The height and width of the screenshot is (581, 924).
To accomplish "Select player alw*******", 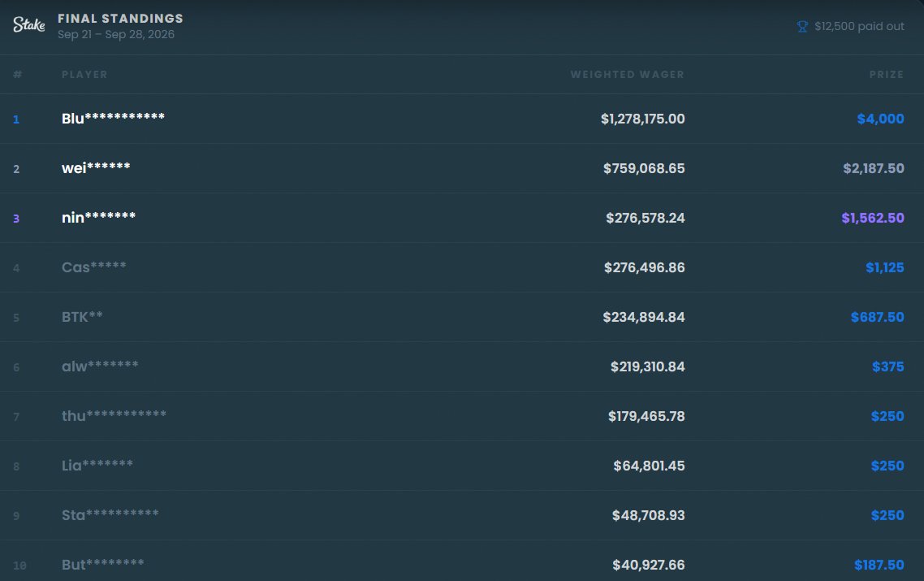I will click(100, 366).
